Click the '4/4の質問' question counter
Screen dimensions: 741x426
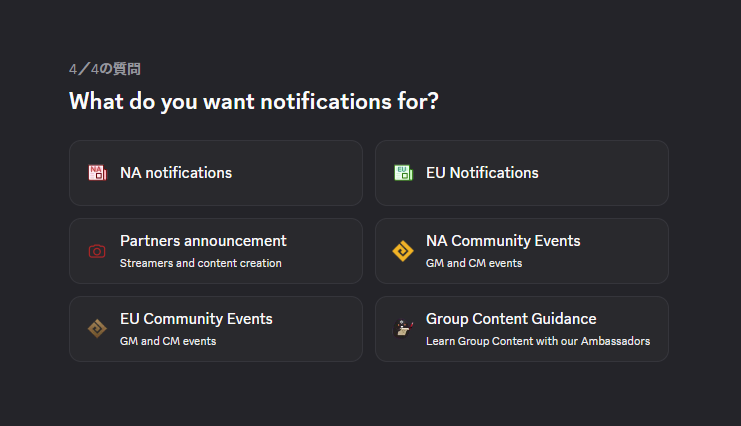pos(104,69)
